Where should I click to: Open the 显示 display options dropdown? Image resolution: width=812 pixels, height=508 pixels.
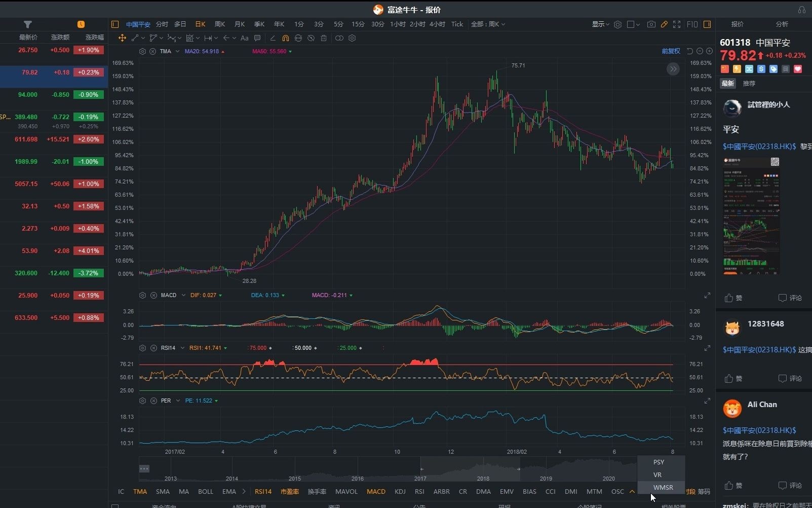coord(600,24)
